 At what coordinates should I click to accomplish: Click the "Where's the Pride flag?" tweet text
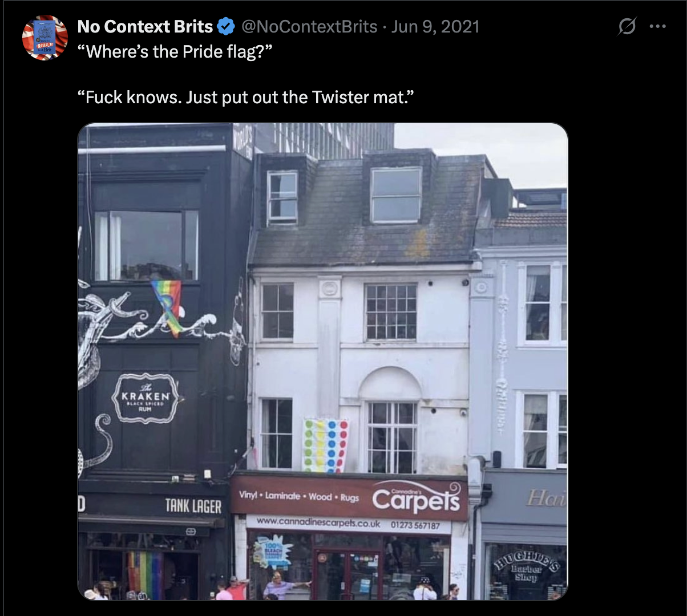click(175, 52)
